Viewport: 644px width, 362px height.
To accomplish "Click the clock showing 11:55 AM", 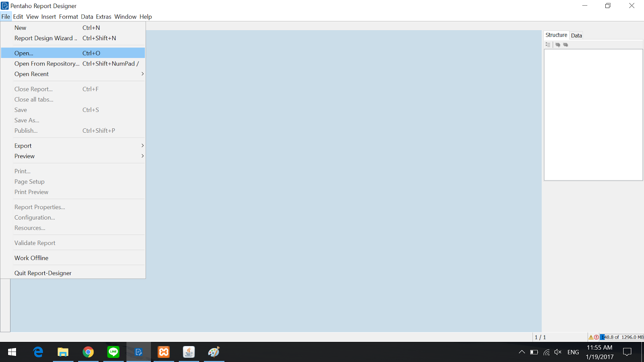I will 599,348.
